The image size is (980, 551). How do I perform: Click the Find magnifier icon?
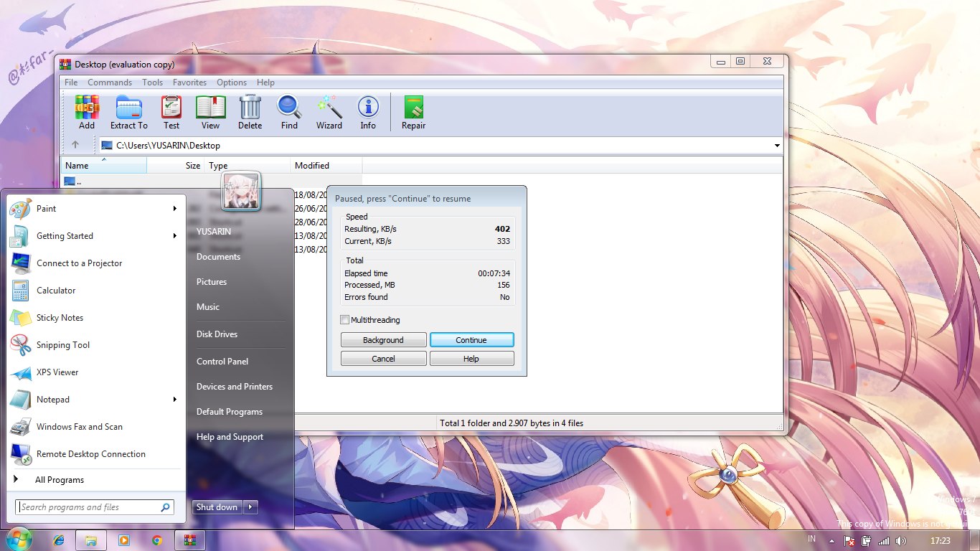point(289,108)
